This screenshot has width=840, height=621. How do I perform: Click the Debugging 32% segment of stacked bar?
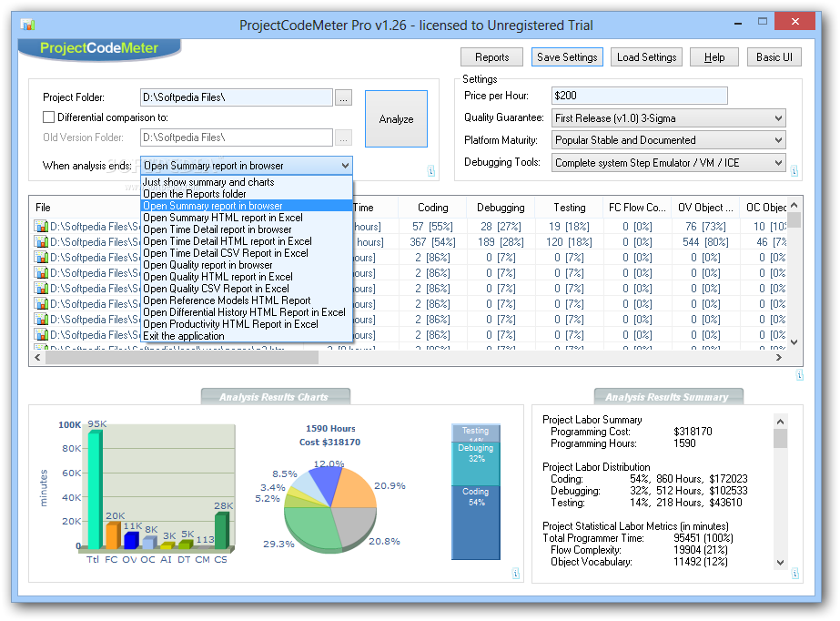coord(476,463)
